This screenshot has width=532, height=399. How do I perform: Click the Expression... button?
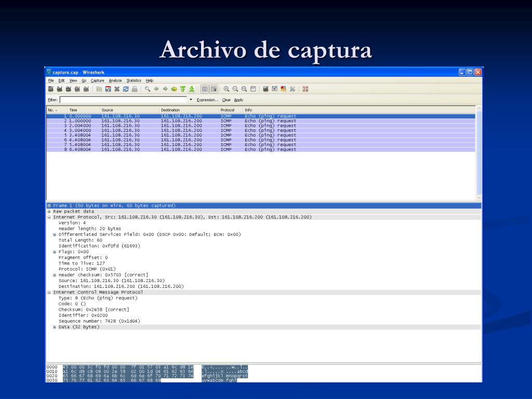coord(208,100)
